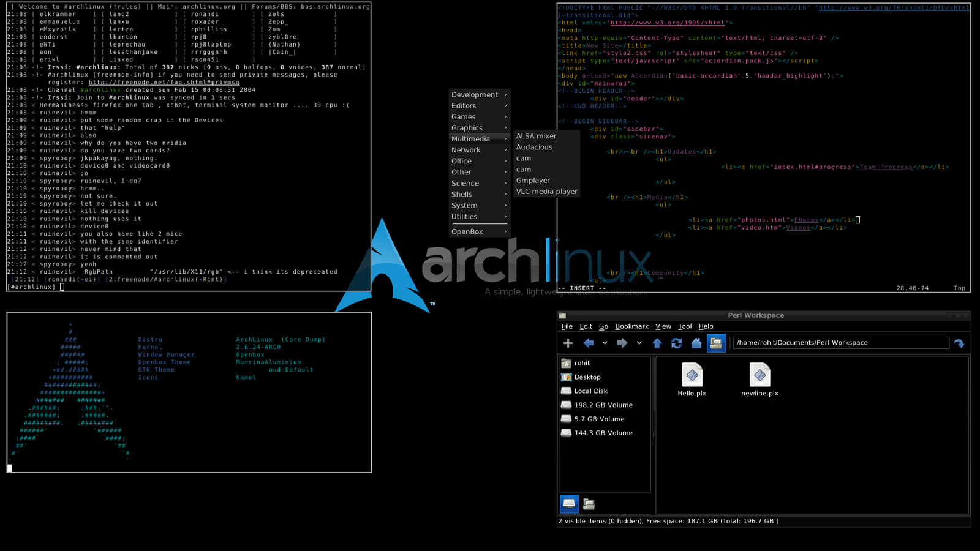Click file manager status bar free space text
The height and width of the screenshot is (551, 980).
click(x=712, y=522)
